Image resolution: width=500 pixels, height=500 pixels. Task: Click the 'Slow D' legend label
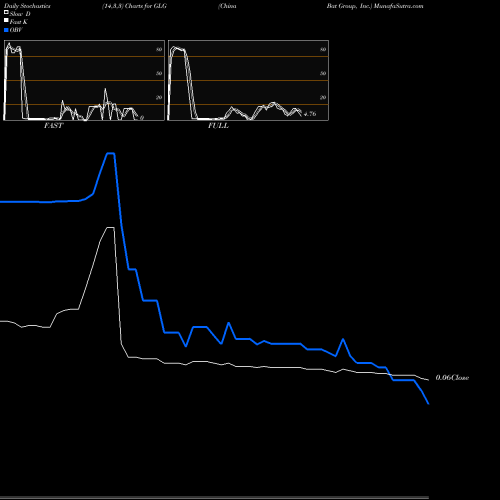tap(20, 14)
